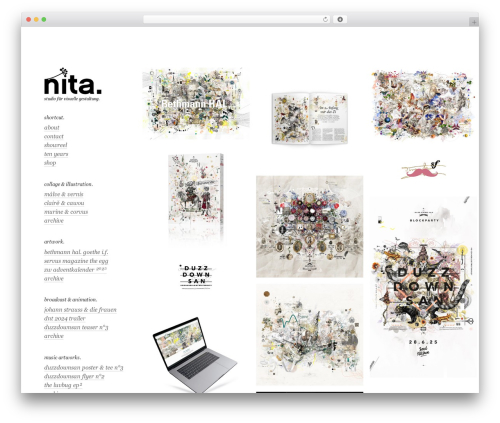The width and height of the screenshot is (500, 423).
Task: Open johann strauss & die frauen link
Action: (80, 310)
